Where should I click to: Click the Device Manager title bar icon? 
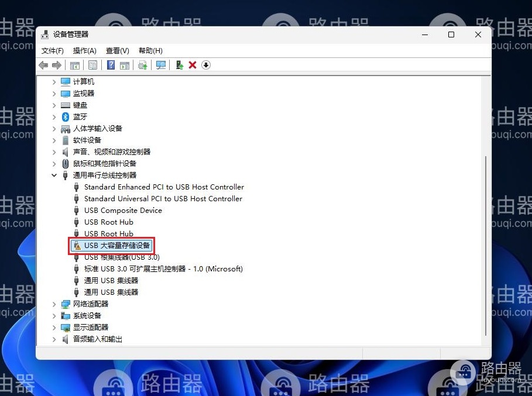pos(44,35)
